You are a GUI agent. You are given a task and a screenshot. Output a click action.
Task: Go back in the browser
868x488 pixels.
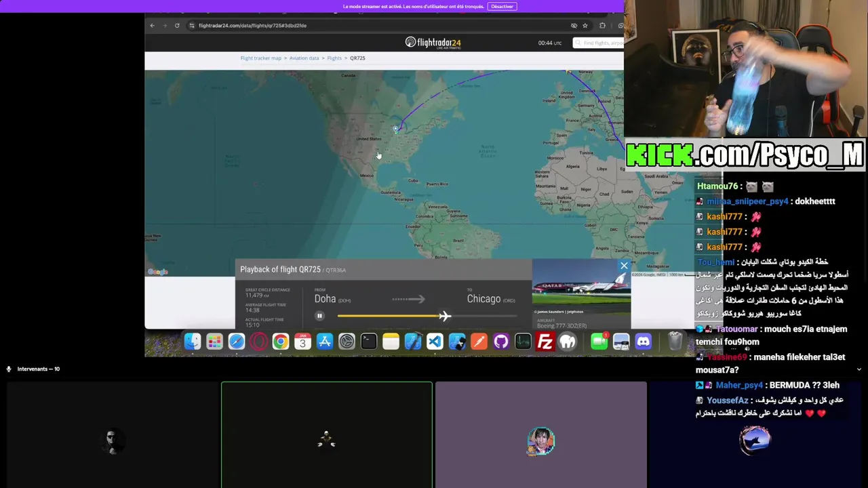(x=152, y=26)
